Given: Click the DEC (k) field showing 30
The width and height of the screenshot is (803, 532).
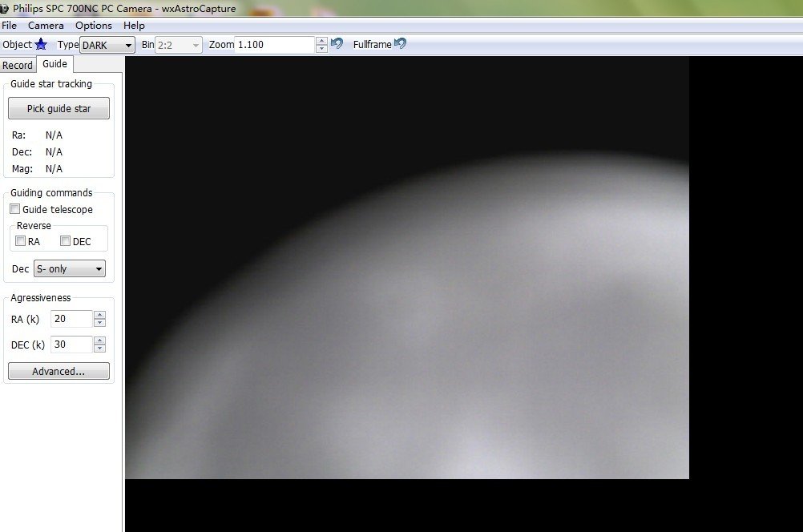Looking at the screenshot, I should (71, 344).
